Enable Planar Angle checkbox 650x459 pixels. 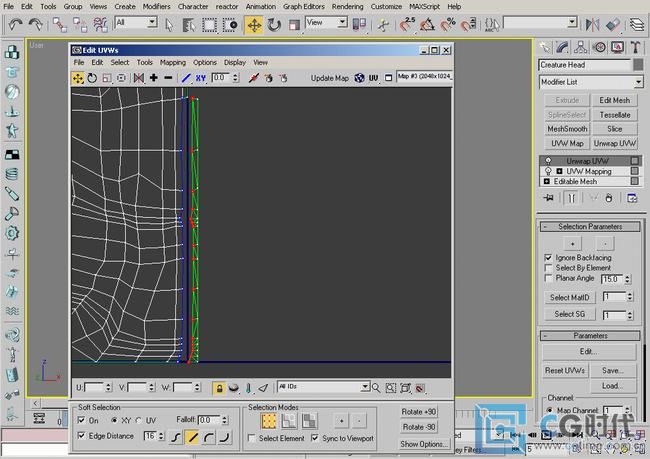pyautogui.click(x=548, y=278)
